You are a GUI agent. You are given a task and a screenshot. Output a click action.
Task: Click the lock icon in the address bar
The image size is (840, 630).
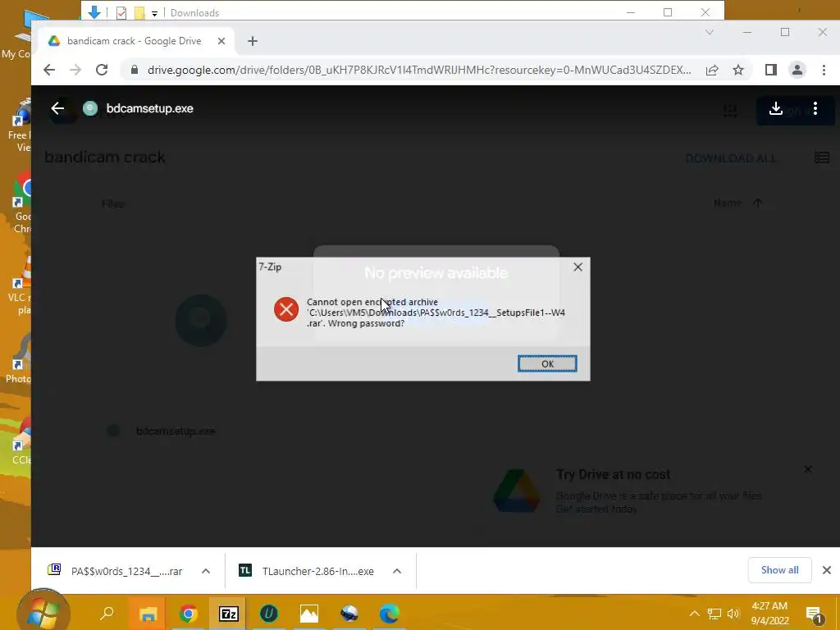point(135,70)
